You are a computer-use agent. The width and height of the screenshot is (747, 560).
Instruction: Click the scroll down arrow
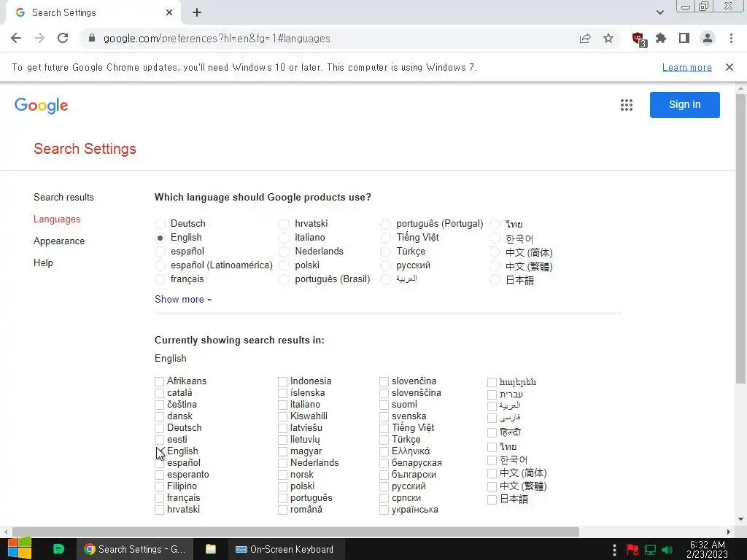tap(740, 519)
